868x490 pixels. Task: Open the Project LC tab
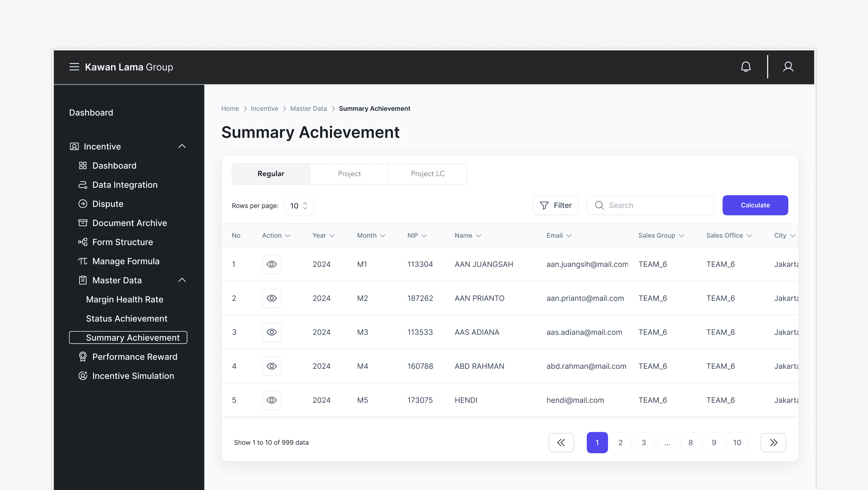point(427,173)
